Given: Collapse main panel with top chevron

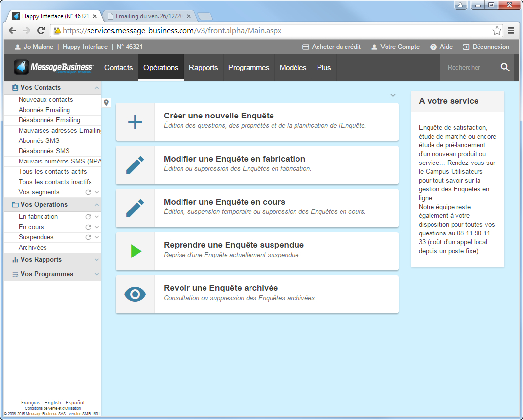Looking at the screenshot, I should pyautogui.click(x=393, y=95).
